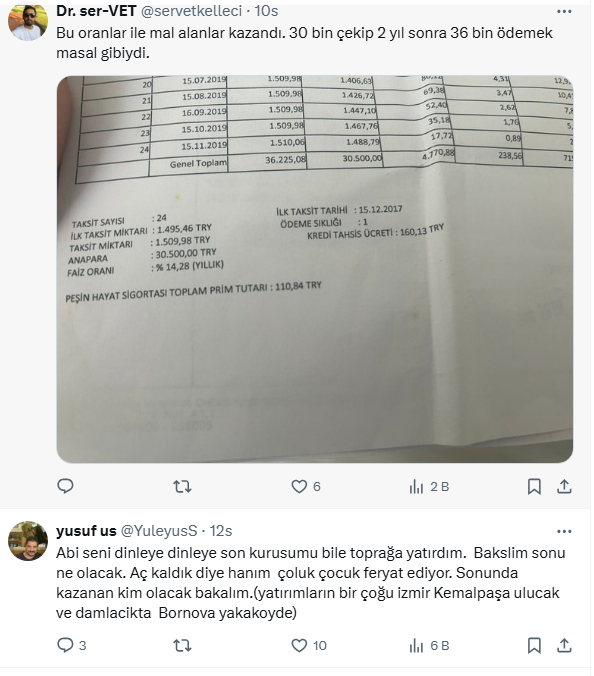Open the loan payment table photo
Image resolution: width=594 pixels, height=676 pixels.
coord(315,269)
